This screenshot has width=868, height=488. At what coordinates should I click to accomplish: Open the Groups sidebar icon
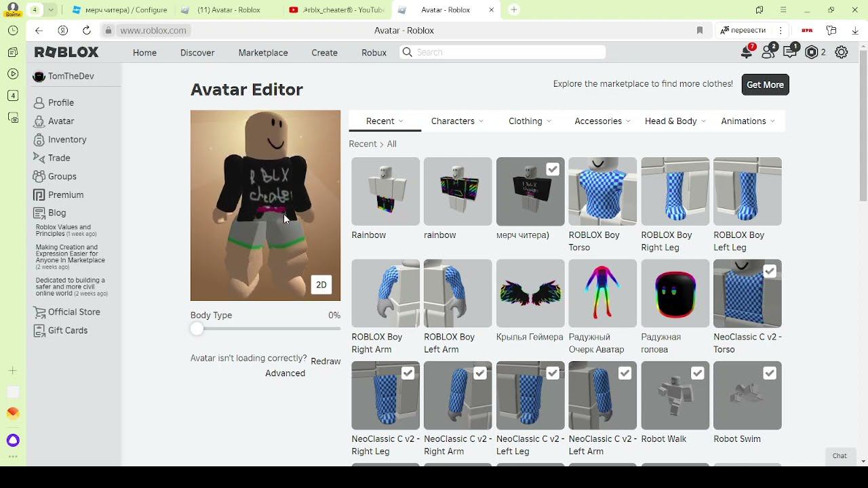coord(39,176)
